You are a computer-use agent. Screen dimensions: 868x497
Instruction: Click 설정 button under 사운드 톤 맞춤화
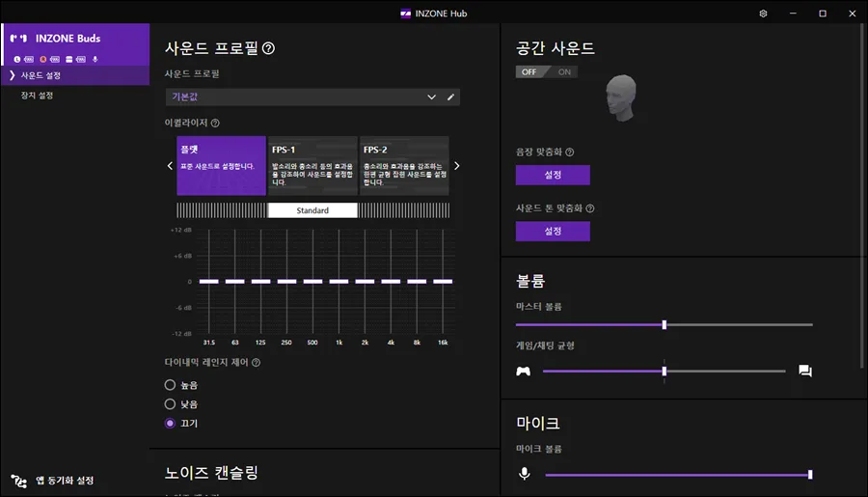[x=553, y=232]
